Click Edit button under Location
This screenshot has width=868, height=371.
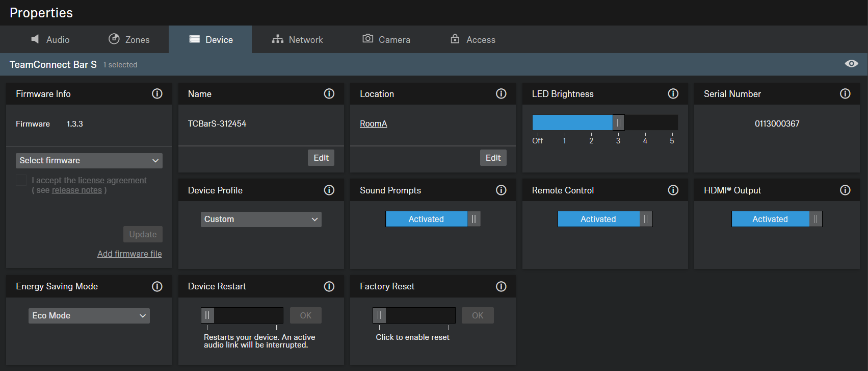tap(493, 158)
